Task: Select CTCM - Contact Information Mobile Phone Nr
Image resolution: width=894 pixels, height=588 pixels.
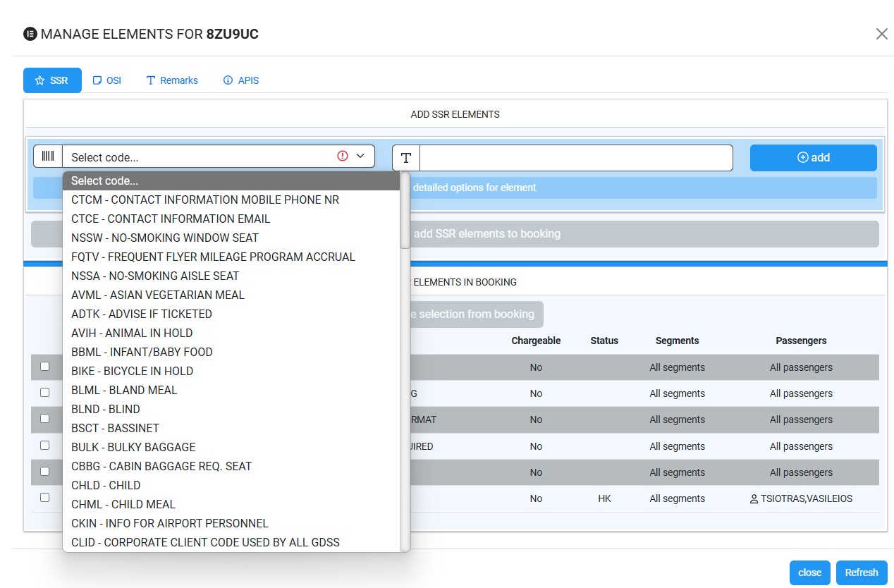Action: 231,200
